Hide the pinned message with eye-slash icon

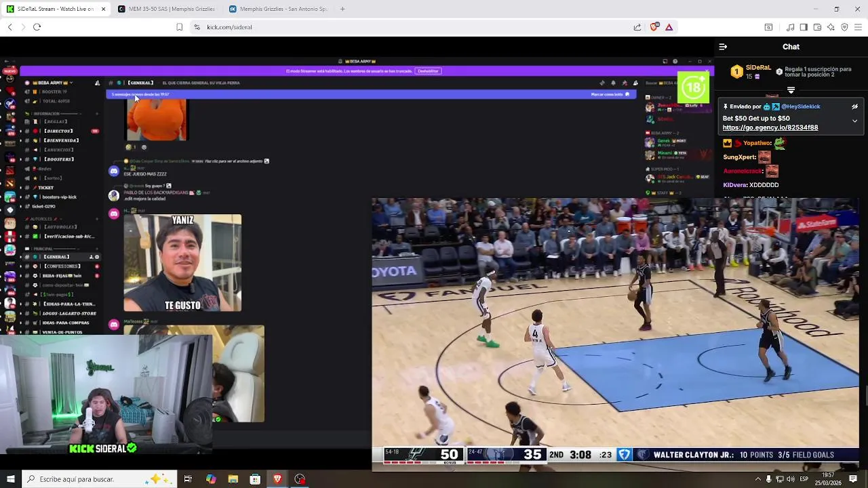tap(854, 106)
